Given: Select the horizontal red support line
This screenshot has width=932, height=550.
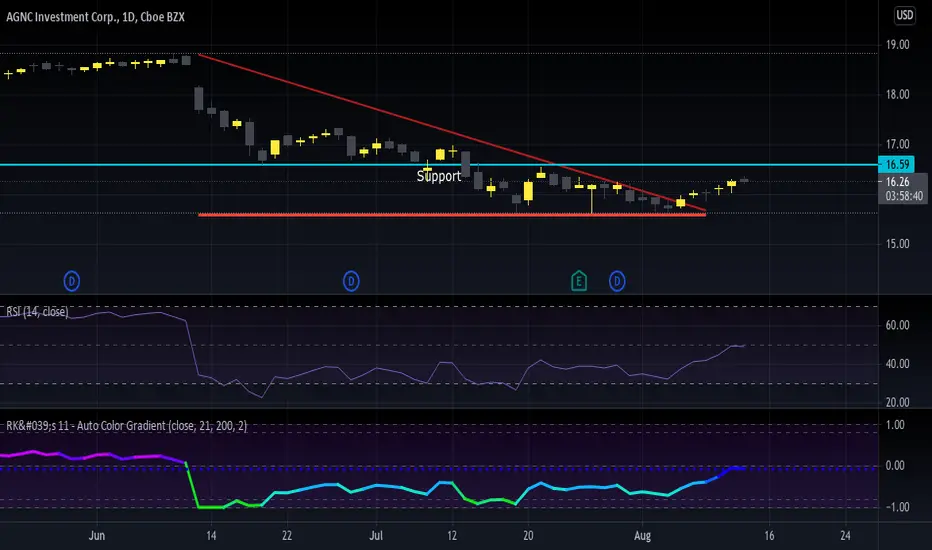Looking at the screenshot, I should [452, 214].
